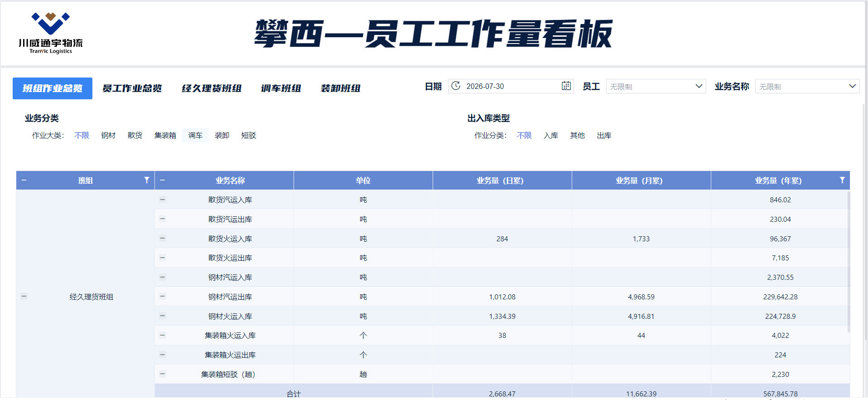The height and width of the screenshot is (400, 868).
Task: Collapse the 钢材火运入库 row
Action: click(163, 316)
